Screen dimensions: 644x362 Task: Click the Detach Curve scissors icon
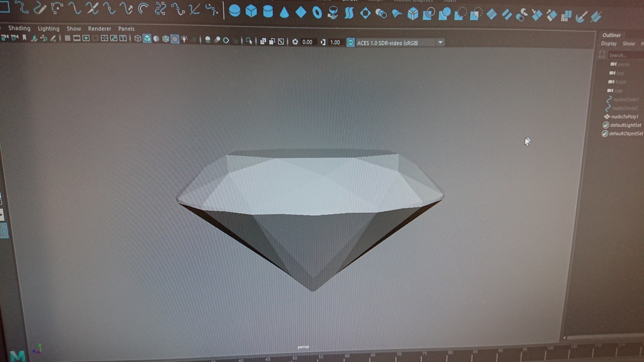pos(92,8)
